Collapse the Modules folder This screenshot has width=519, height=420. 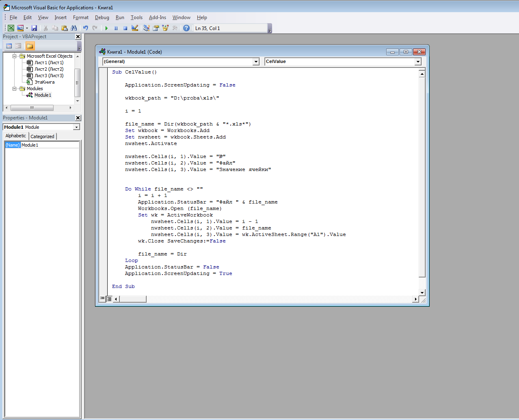[x=15, y=89]
